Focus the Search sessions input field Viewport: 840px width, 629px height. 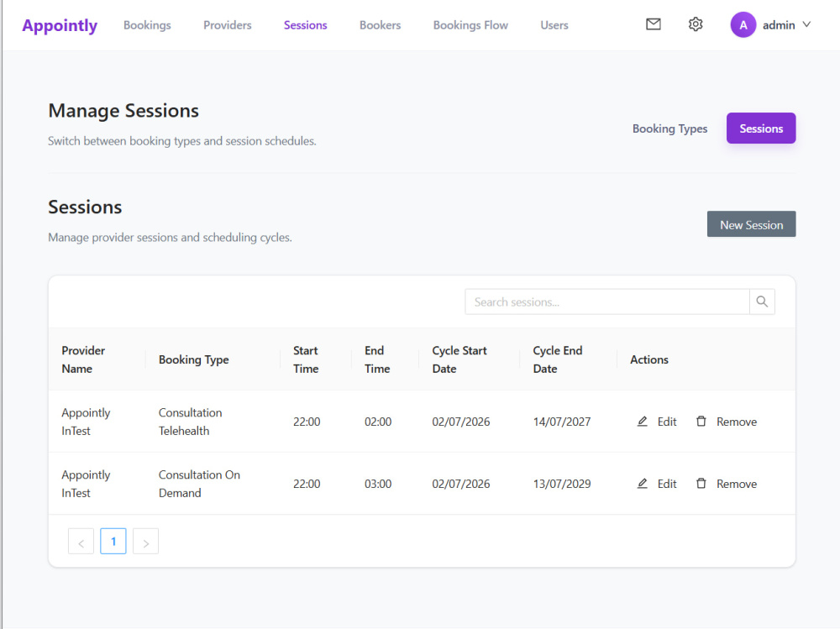[x=607, y=301]
